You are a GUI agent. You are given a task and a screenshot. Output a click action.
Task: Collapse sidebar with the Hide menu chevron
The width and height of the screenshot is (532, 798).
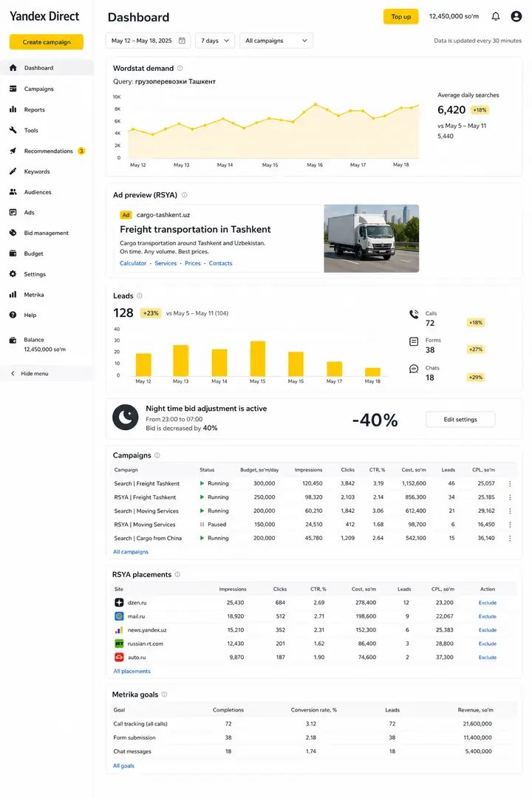point(13,374)
